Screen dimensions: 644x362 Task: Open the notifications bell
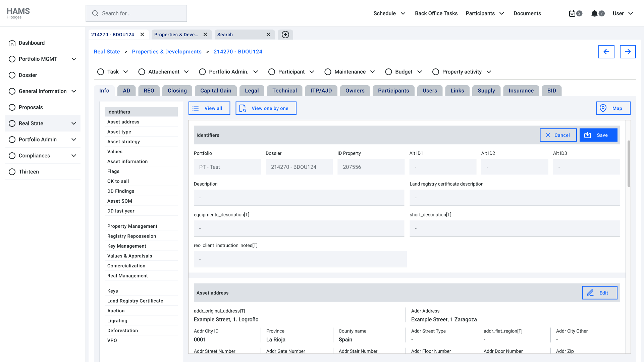594,13
